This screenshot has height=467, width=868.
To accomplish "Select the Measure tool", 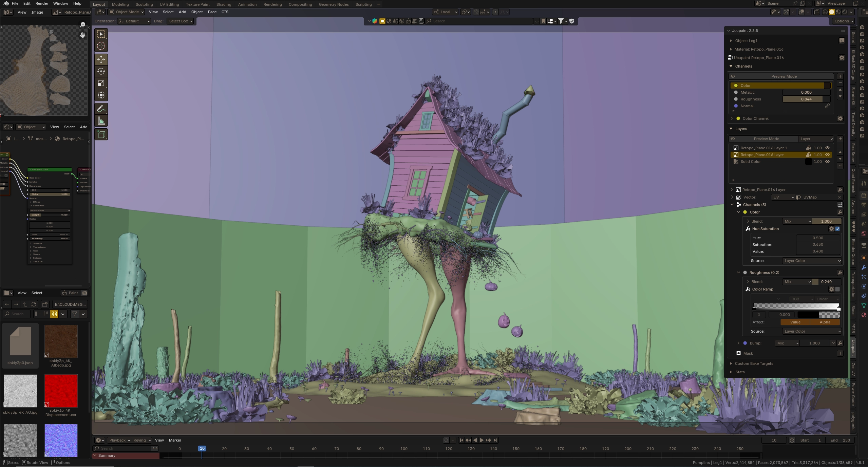I will 101,121.
